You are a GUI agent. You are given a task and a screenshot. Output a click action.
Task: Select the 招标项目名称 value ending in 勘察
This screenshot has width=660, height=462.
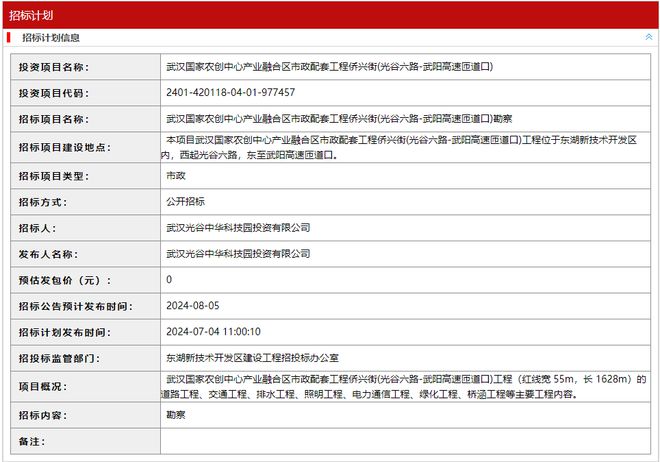point(339,119)
